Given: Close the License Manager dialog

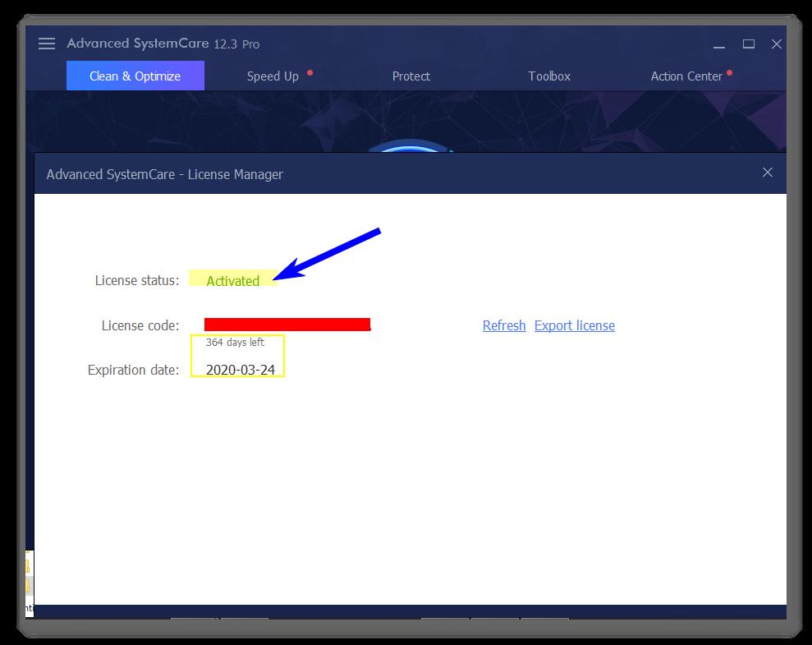Looking at the screenshot, I should click(x=768, y=173).
